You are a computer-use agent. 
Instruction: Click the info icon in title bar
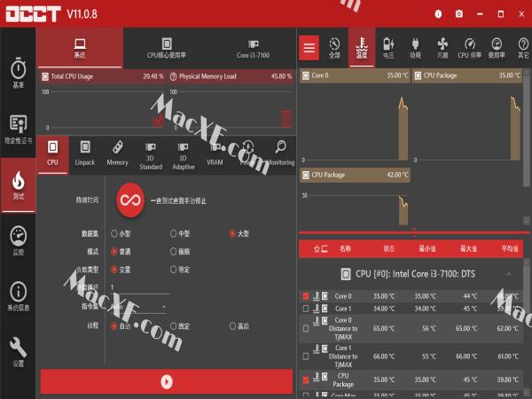[438, 14]
